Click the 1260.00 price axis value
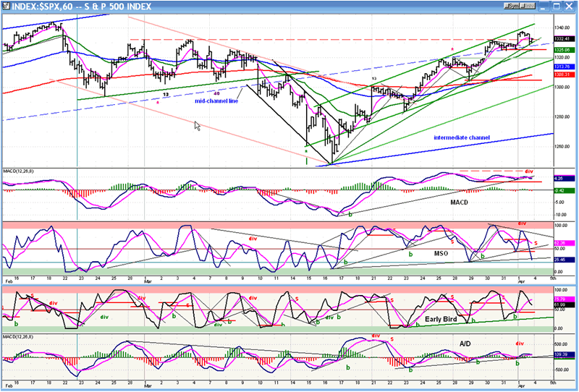The width and height of the screenshot is (579, 392). pyautogui.click(x=564, y=147)
